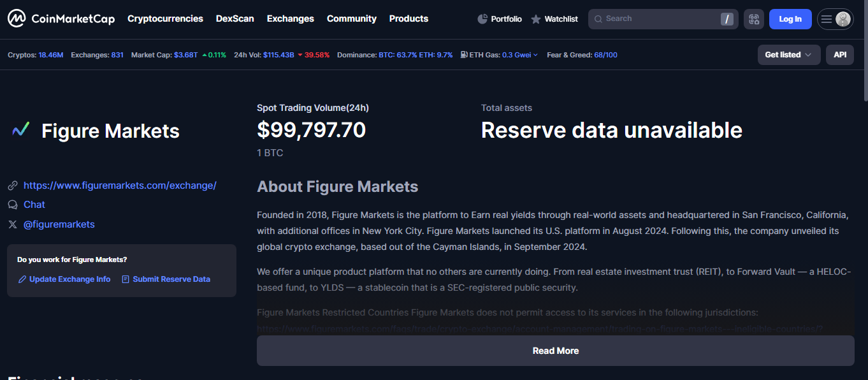Click the Fear & Greed 68/100 value
The image size is (868, 380).
pos(605,55)
